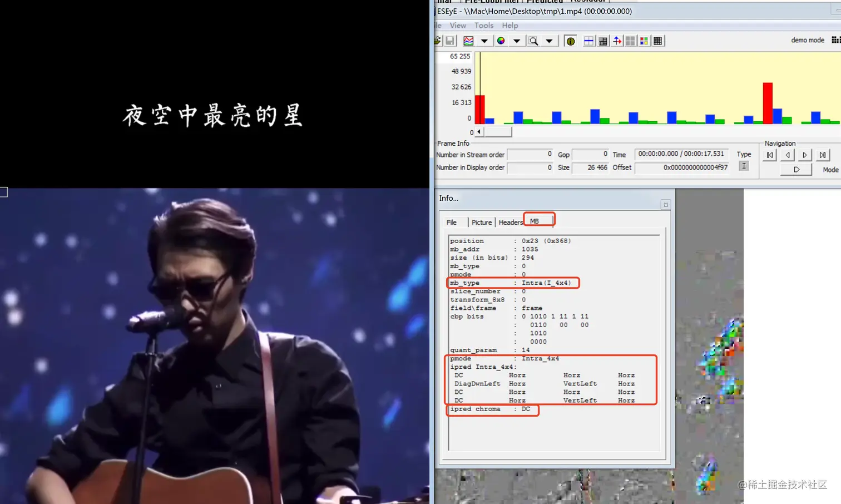Click the DiagDwnLeft prediction mode entry
841x504 pixels.
click(x=477, y=384)
